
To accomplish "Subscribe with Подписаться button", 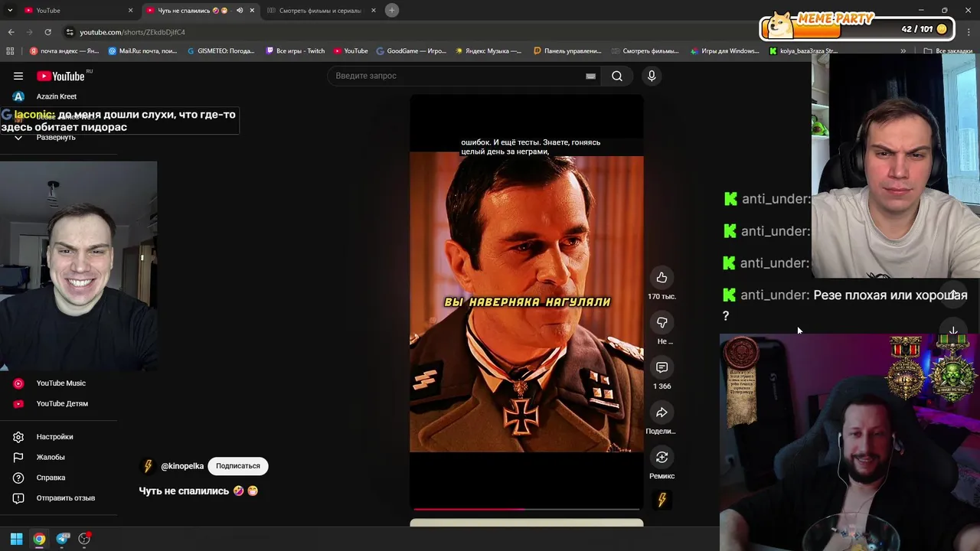I will click(x=238, y=466).
